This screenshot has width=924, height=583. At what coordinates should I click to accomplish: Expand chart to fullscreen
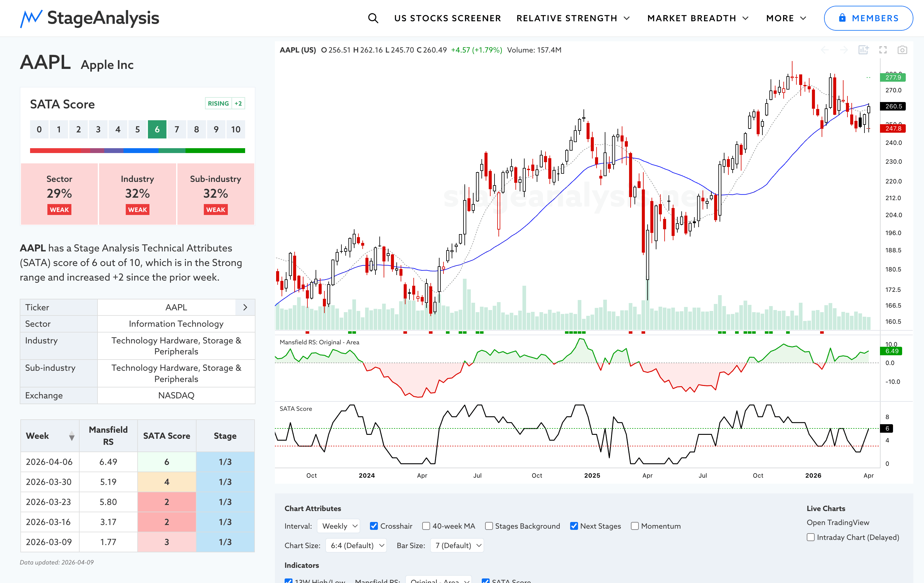[883, 50]
